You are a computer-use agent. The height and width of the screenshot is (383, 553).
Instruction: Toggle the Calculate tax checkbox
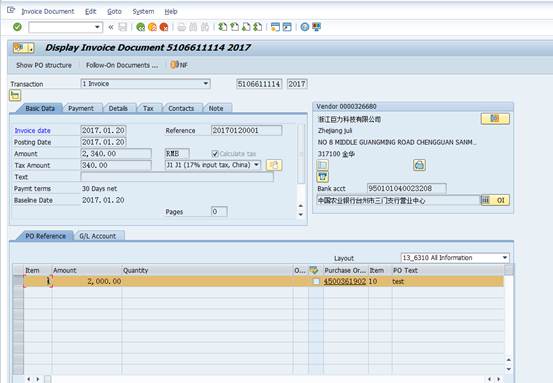[x=215, y=153]
